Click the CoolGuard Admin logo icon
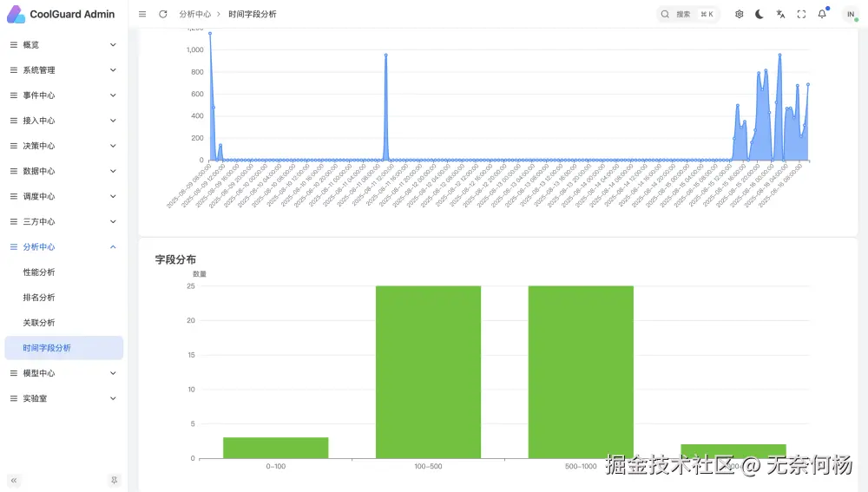 (16, 15)
